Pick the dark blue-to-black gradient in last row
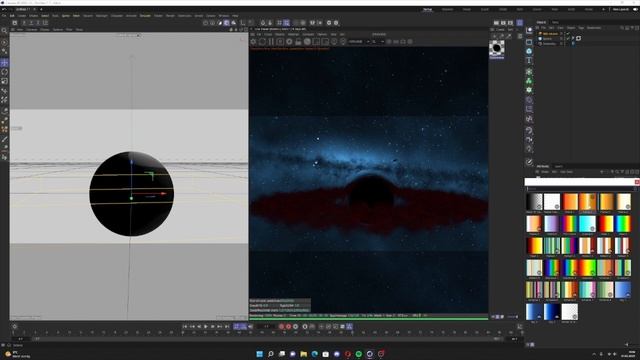Viewport: 640px width, 360px height. 551,312
